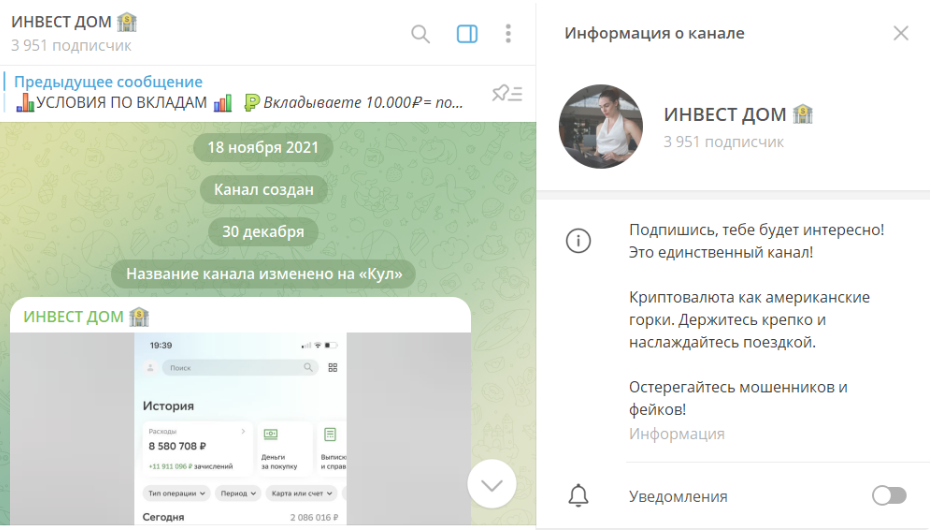
Task: Click the 'Канал создан' service message
Action: click(263, 189)
